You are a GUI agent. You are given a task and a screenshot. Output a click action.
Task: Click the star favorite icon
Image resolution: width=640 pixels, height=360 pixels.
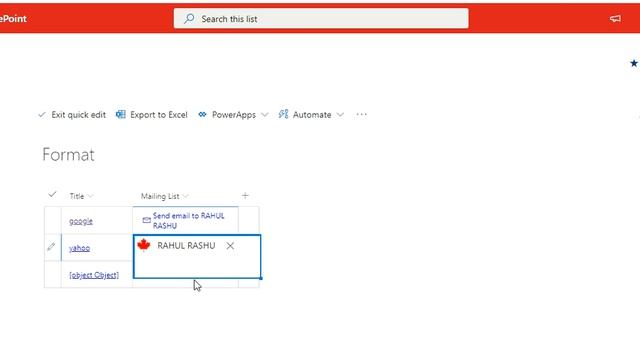[x=634, y=63]
